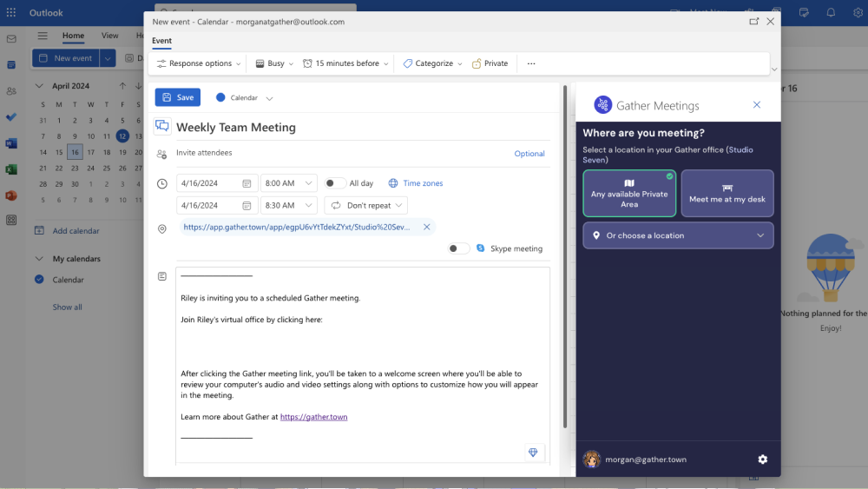868x489 pixels.
Task: Select Meet me at my desk option
Action: 727,194
